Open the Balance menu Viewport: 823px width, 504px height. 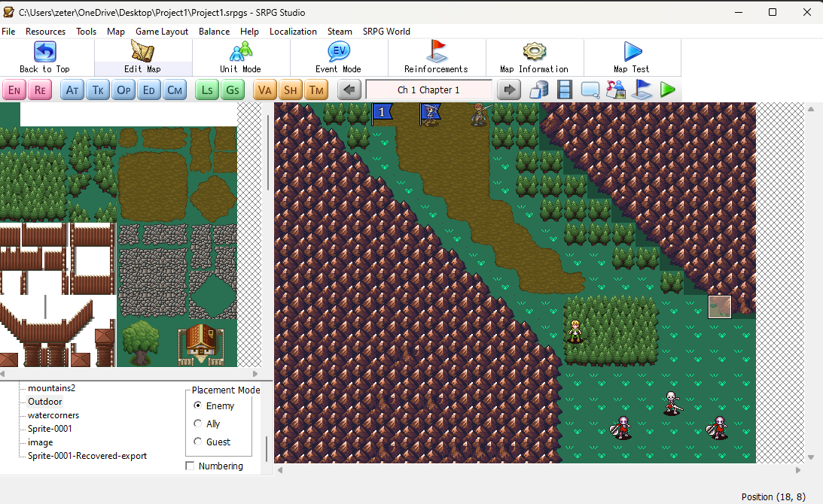(214, 32)
